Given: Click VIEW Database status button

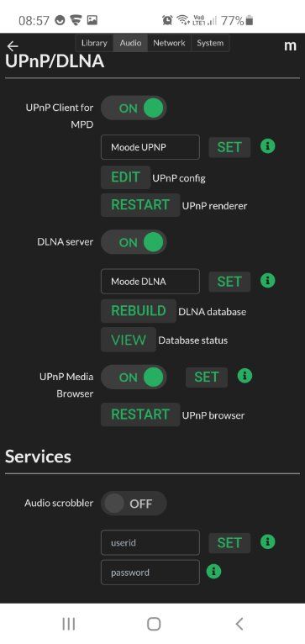Looking at the screenshot, I should (x=129, y=340).
